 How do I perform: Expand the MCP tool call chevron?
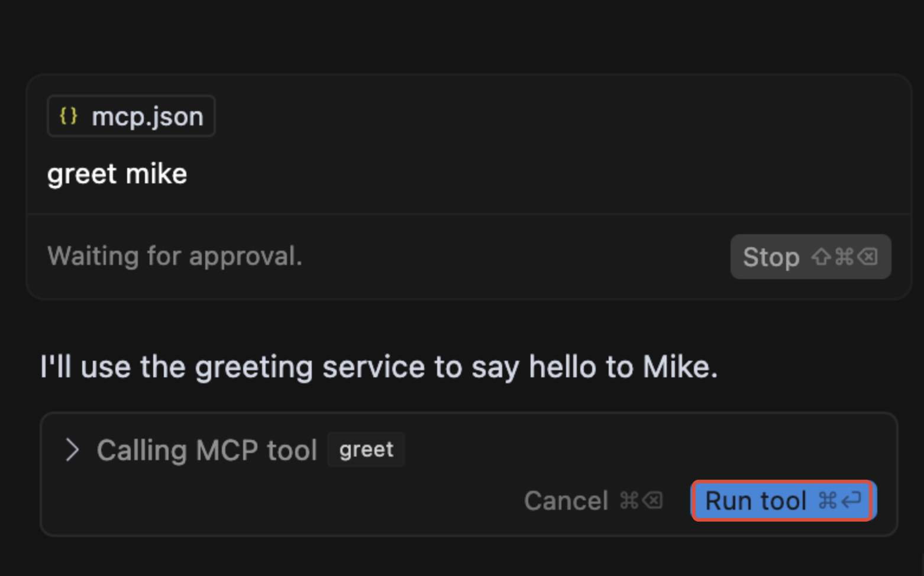tap(72, 450)
